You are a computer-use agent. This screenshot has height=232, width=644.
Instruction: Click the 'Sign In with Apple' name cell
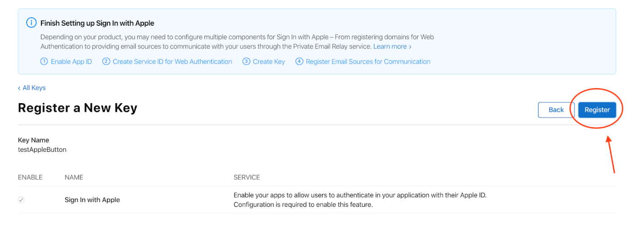click(x=92, y=200)
